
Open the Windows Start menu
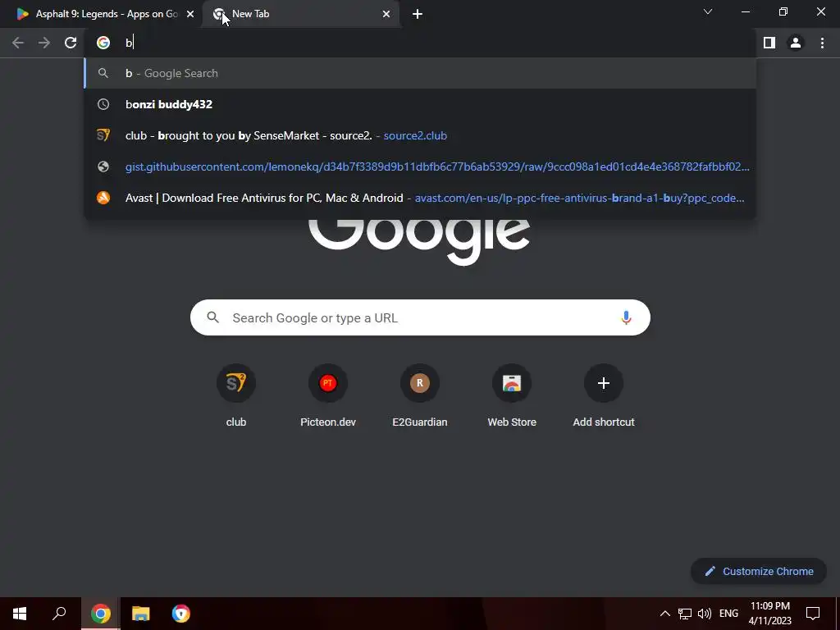[x=20, y=614]
